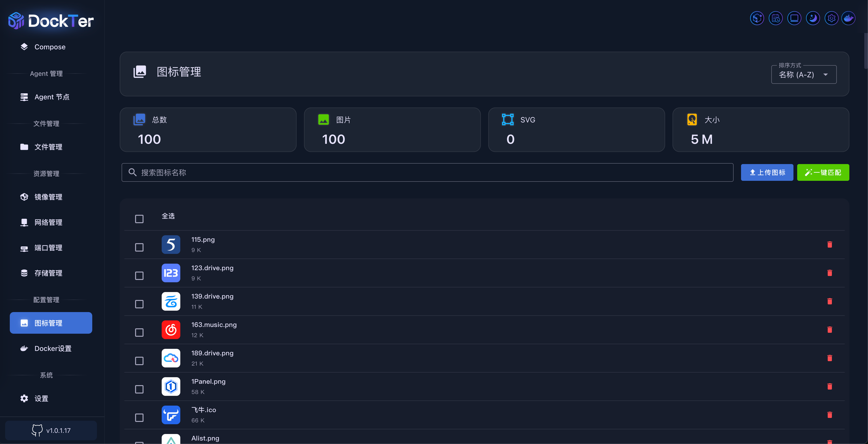Click the GitHub version v1.0.1.17 badge
This screenshot has height=444, width=868.
coord(51,430)
